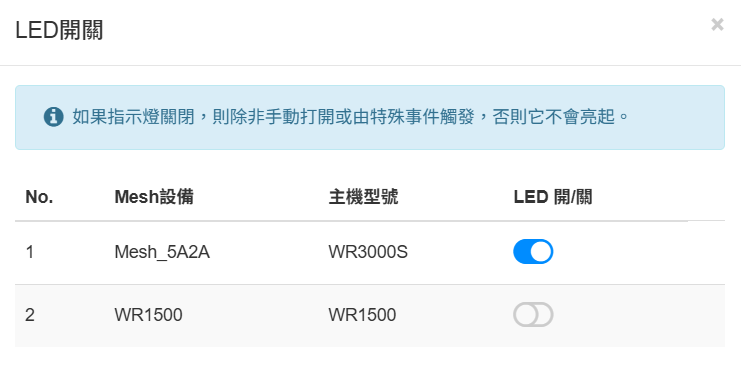The height and width of the screenshot is (387, 741).
Task: Click row number 2 in the table
Action: click(30, 315)
